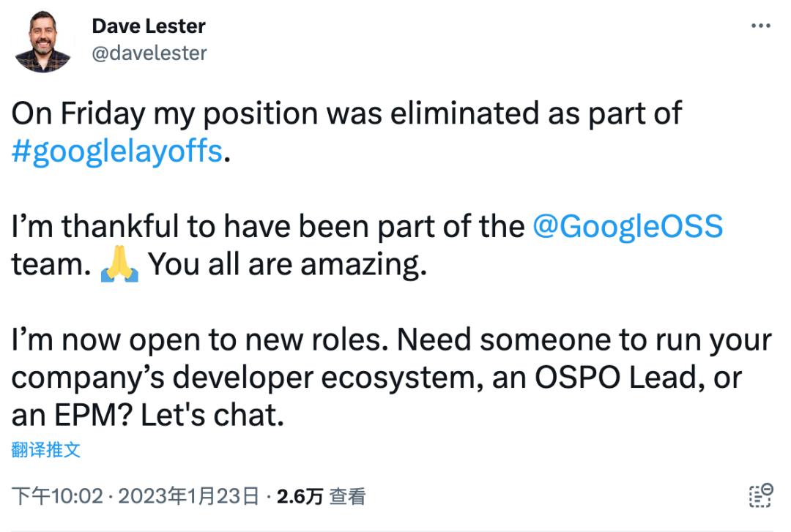Click the Dave Lester display name

click(x=148, y=26)
